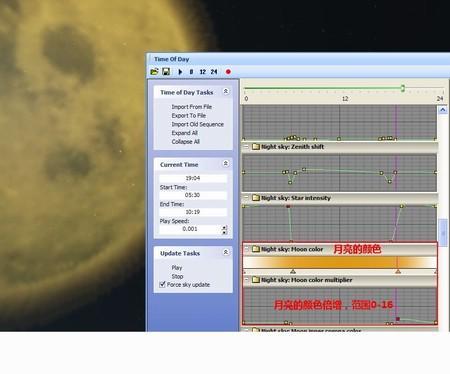
Task: Click the open file toolbar icon
Action: (154, 72)
